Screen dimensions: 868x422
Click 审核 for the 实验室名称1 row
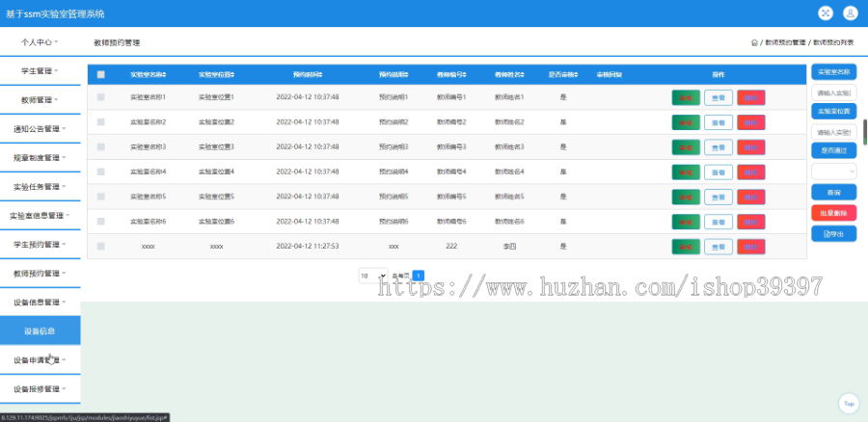tap(686, 97)
